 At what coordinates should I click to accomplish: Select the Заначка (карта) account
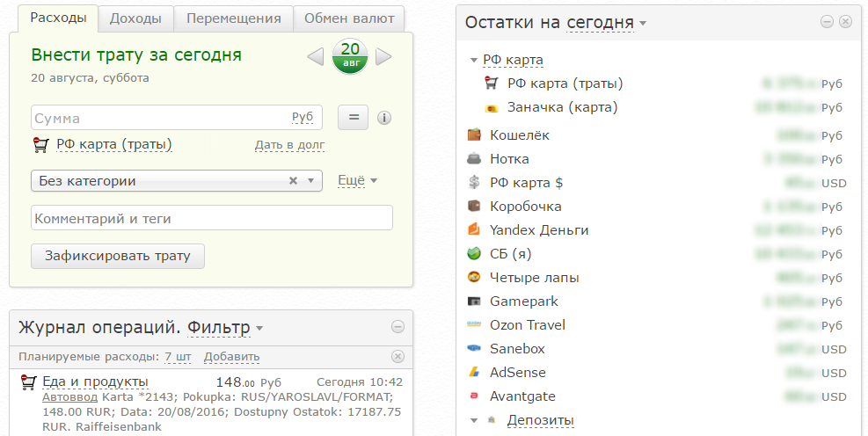click(x=563, y=107)
